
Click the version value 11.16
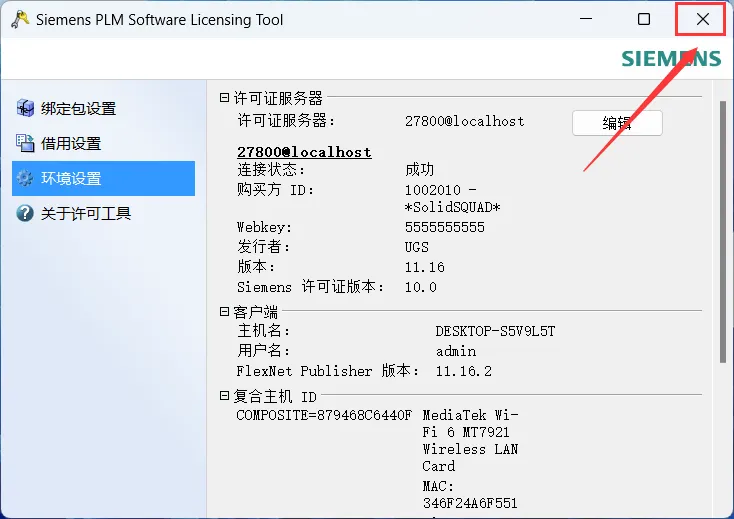tap(425, 267)
